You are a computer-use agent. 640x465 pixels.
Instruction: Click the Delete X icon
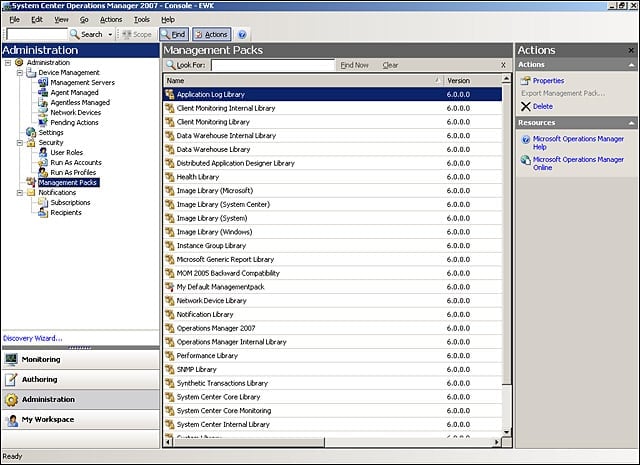tap(526, 107)
